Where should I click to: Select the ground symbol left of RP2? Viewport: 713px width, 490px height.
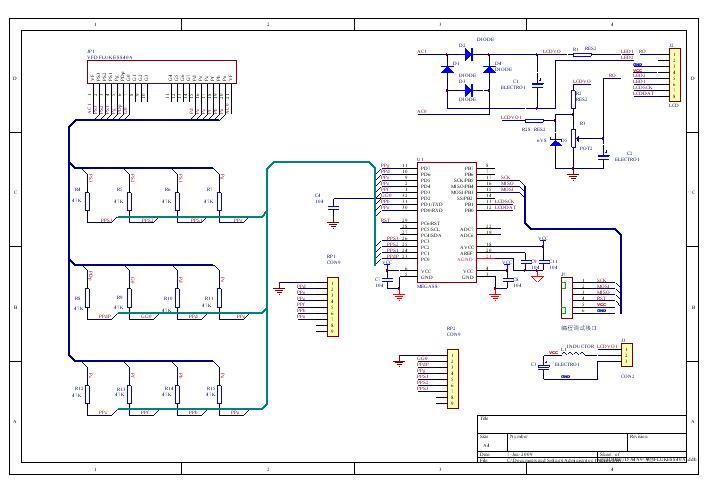click(x=399, y=362)
